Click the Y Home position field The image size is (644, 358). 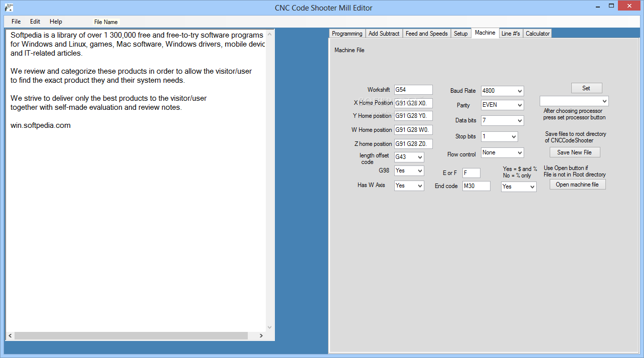tap(413, 116)
